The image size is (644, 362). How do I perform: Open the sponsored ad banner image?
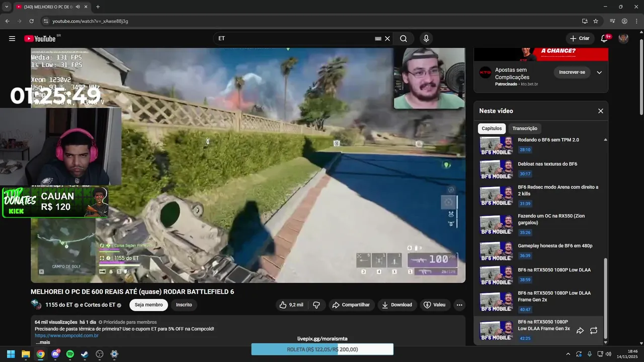pyautogui.click(x=541, y=54)
